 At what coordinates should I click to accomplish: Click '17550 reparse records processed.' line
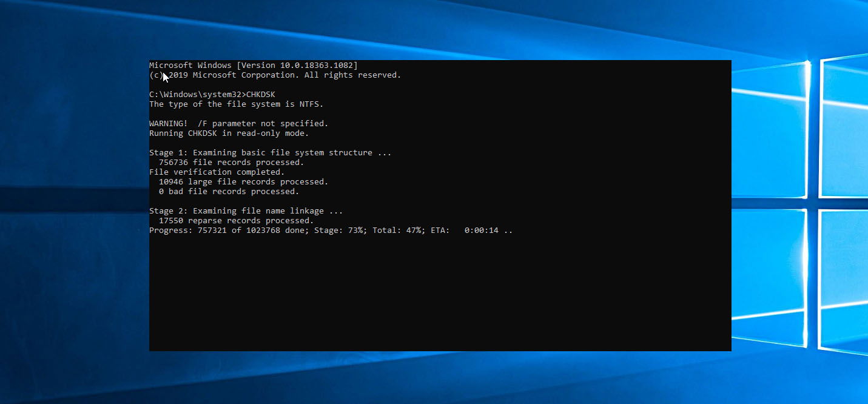(x=237, y=221)
